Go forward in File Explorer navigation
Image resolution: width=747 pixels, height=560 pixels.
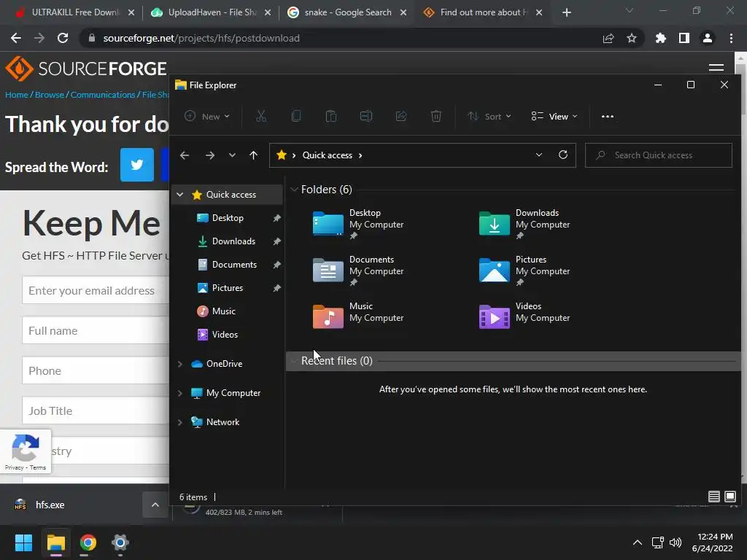[209, 155]
